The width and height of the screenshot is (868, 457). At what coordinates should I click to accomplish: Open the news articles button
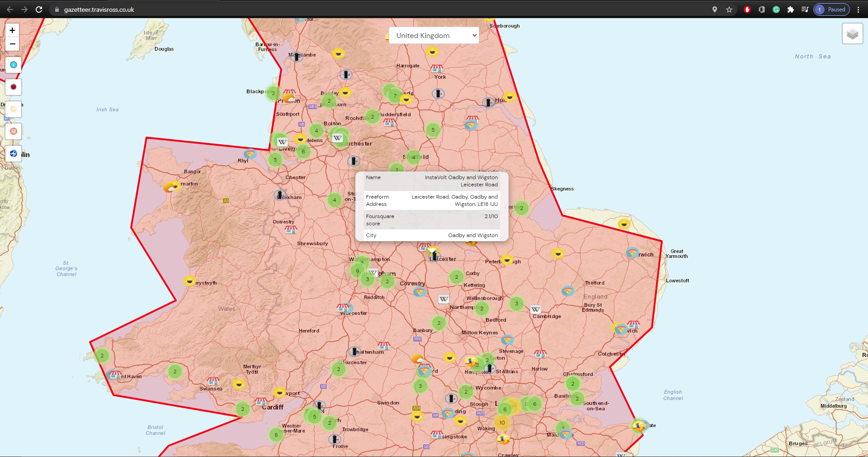pyautogui.click(x=14, y=131)
